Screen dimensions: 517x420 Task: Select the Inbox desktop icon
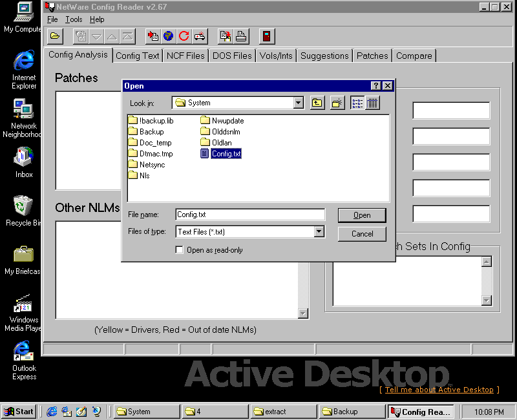(24, 163)
